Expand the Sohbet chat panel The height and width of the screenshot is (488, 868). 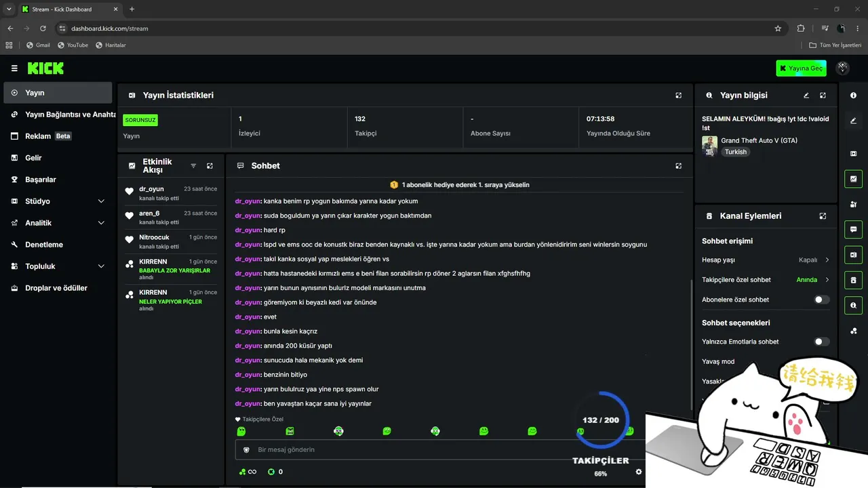click(x=678, y=166)
